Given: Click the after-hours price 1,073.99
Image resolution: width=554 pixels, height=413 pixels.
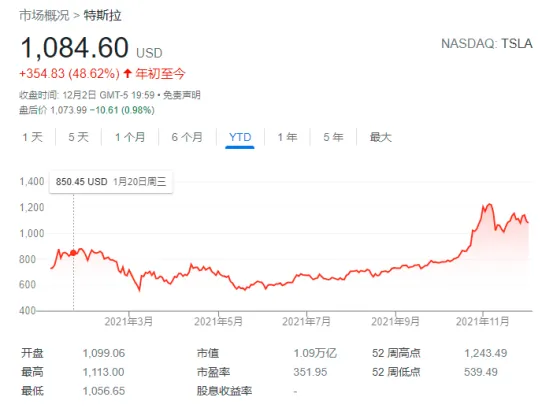Looking at the screenshot, I should (69, 110).
